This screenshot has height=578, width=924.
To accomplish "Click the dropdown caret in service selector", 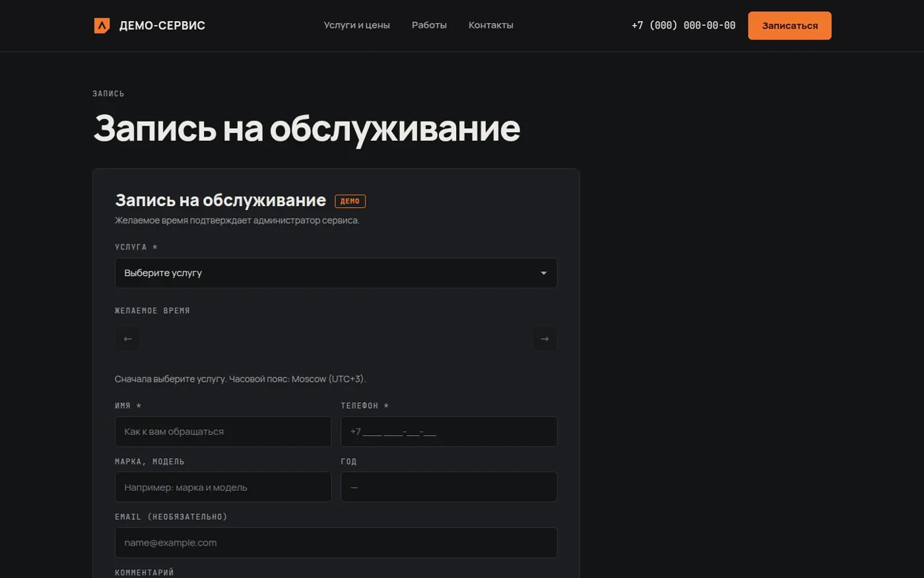I will [544, 273].
